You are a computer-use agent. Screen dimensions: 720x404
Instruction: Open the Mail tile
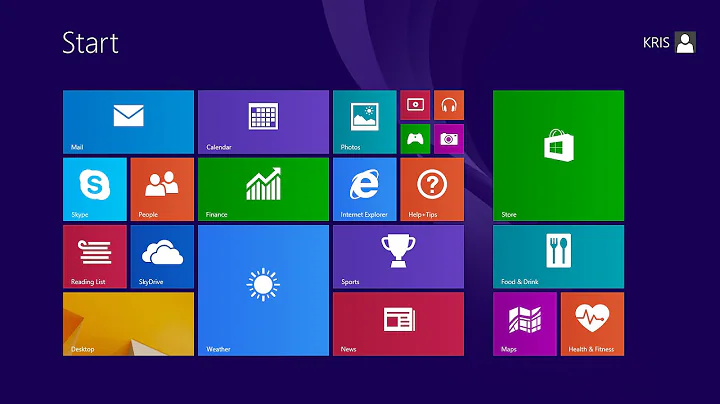[128, 122]
